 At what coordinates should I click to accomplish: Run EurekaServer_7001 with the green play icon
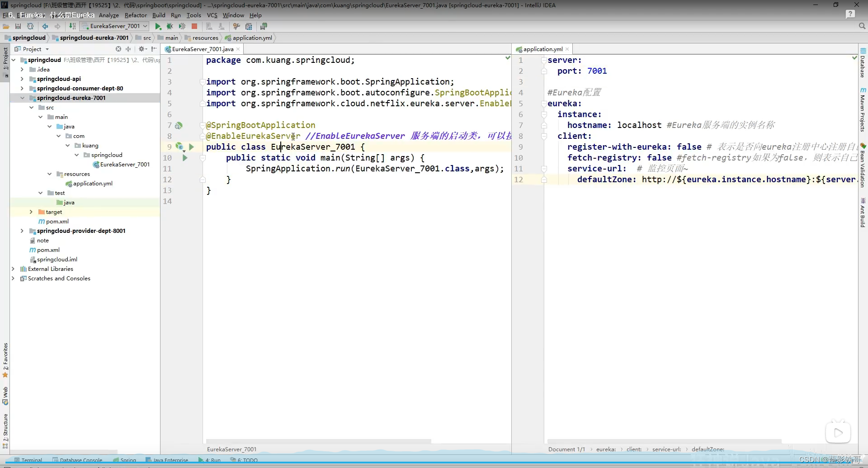(158, 26)
